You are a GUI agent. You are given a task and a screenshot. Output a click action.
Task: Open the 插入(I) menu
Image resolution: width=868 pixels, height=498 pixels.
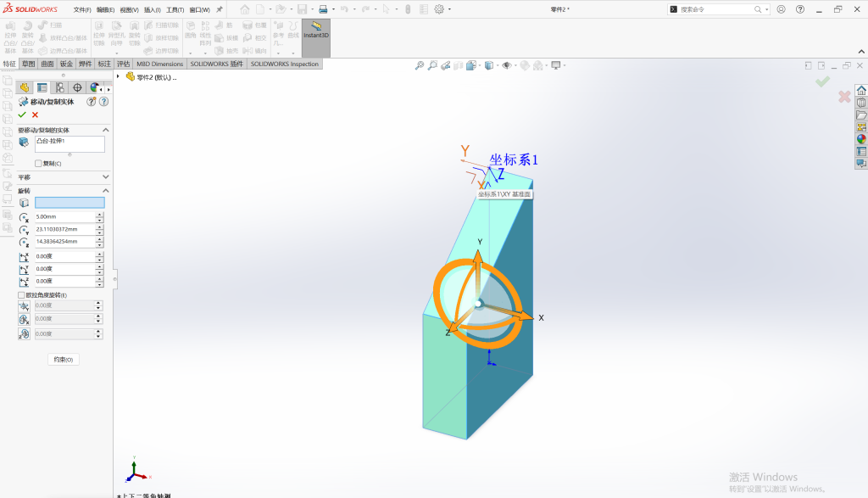click(x=153, y=10)
